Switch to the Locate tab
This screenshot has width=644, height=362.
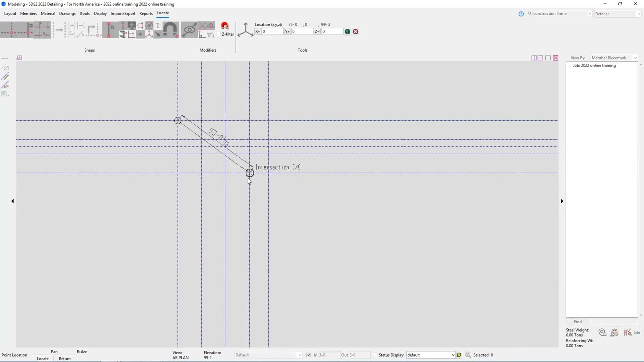coord(163,13)
